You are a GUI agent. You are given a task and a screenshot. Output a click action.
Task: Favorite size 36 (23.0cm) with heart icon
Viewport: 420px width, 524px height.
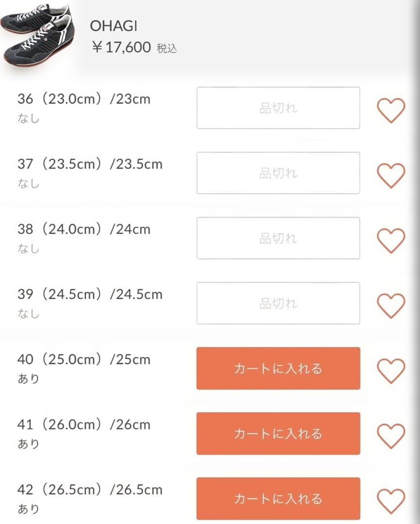(x=391, y=110)
